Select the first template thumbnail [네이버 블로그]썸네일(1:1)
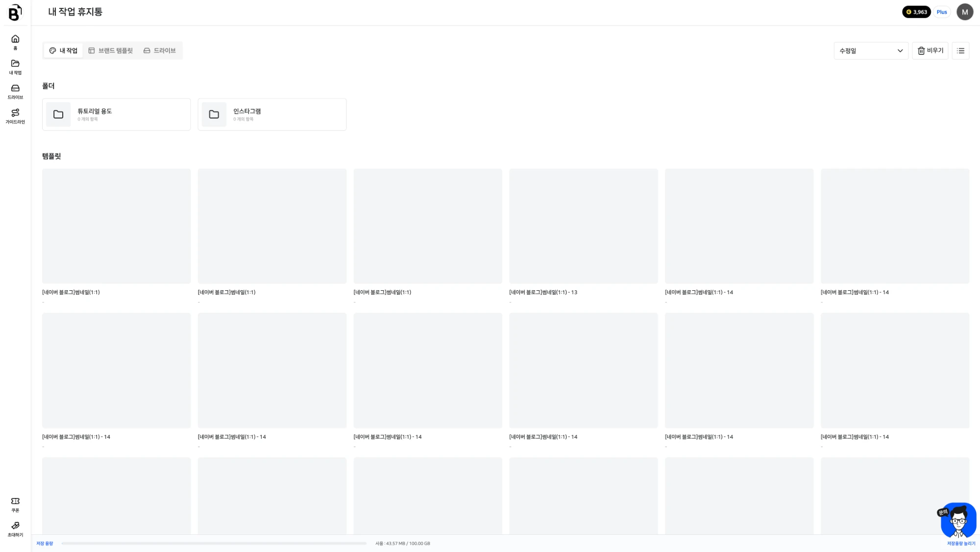The width and height of the screenshot is (980, 552). pyautogui.click(x=116, y=226)
